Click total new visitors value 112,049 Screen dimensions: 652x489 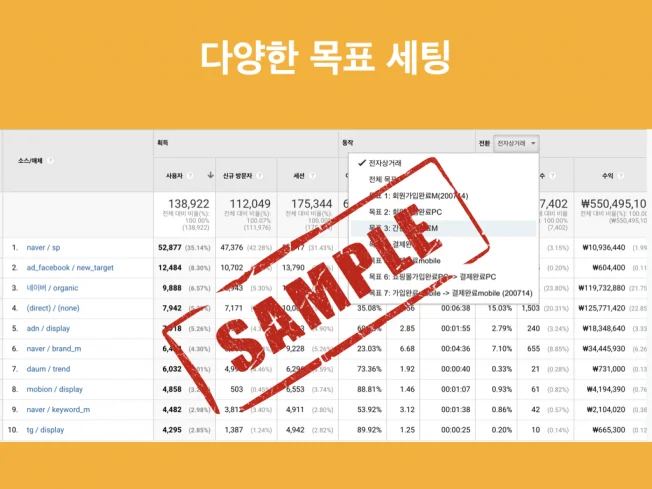point(250,204)
